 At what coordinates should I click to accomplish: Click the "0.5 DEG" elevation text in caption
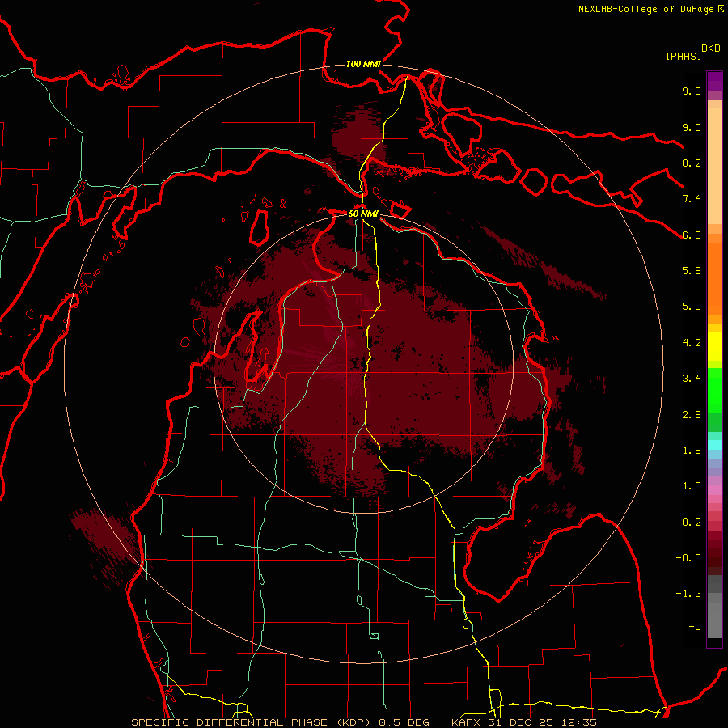click(x=405, y=722)
